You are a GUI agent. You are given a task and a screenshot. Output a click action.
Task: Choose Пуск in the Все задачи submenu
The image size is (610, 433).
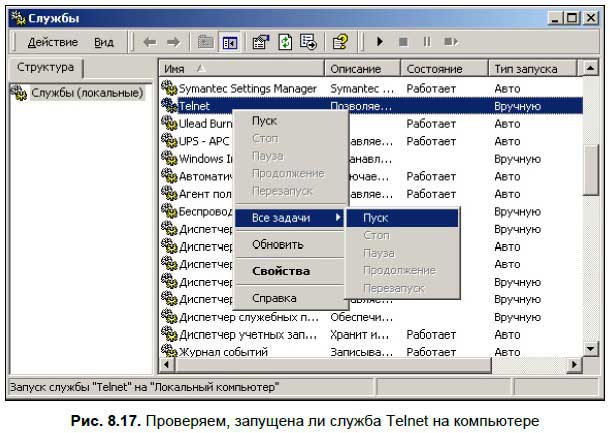376,217
